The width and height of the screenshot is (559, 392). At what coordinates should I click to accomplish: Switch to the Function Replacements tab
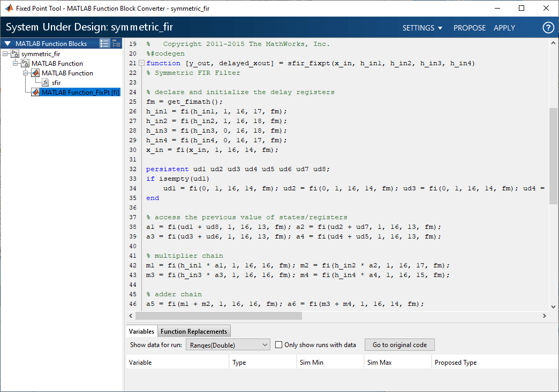(x=195, y=332)
